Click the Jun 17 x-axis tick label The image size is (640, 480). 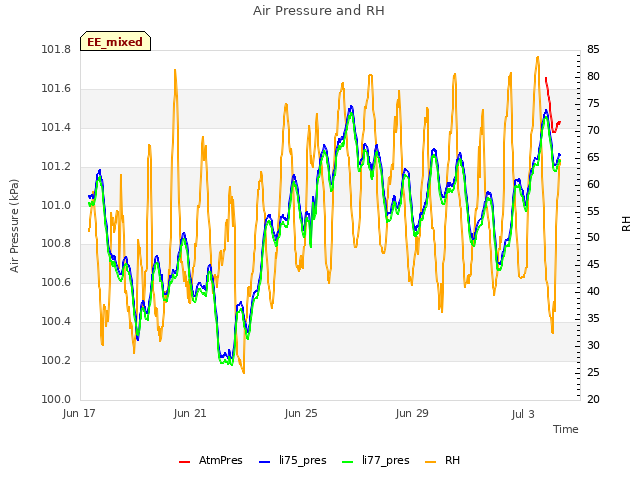(79, 413)
